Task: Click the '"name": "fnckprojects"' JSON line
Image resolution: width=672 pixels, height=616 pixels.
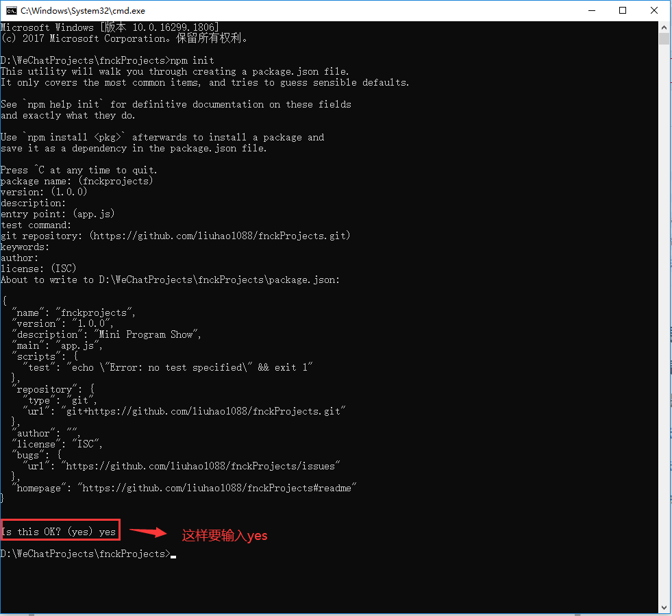Action: tap(74, 313)
